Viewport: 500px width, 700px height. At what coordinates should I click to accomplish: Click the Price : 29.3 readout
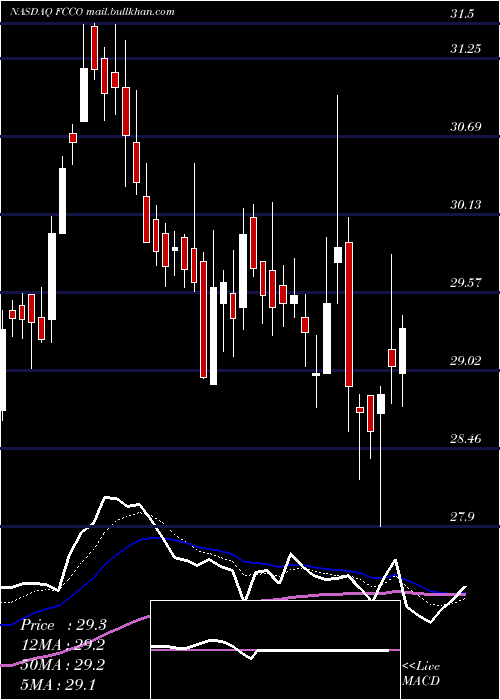pyautogui.click(x=63, y=625)
